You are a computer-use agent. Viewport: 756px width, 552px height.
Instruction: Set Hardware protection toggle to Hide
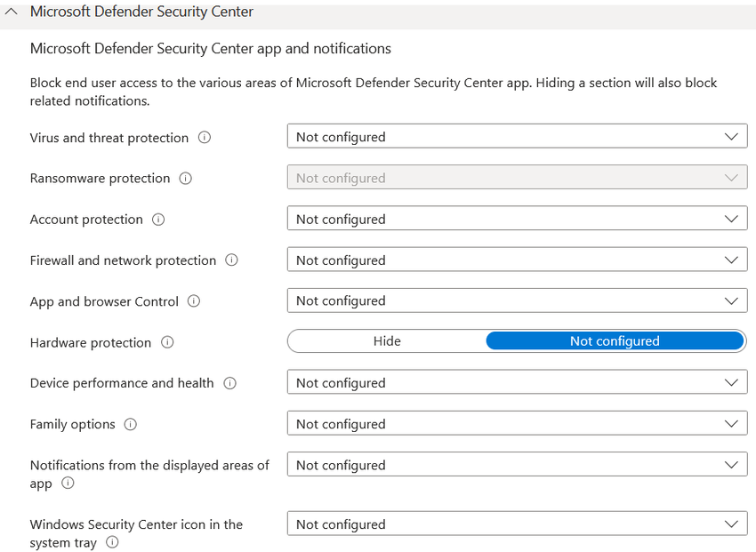pos(387,340)
